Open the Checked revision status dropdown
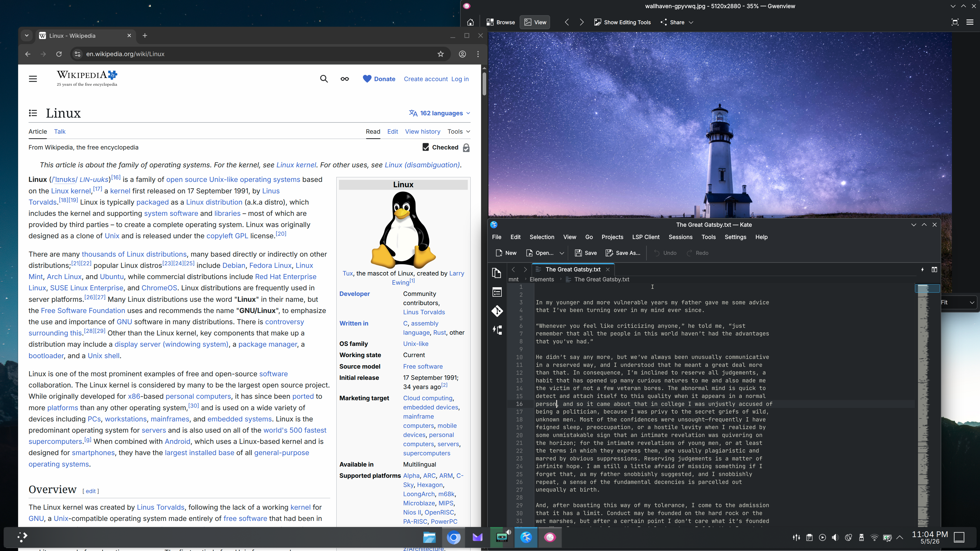 440,147
